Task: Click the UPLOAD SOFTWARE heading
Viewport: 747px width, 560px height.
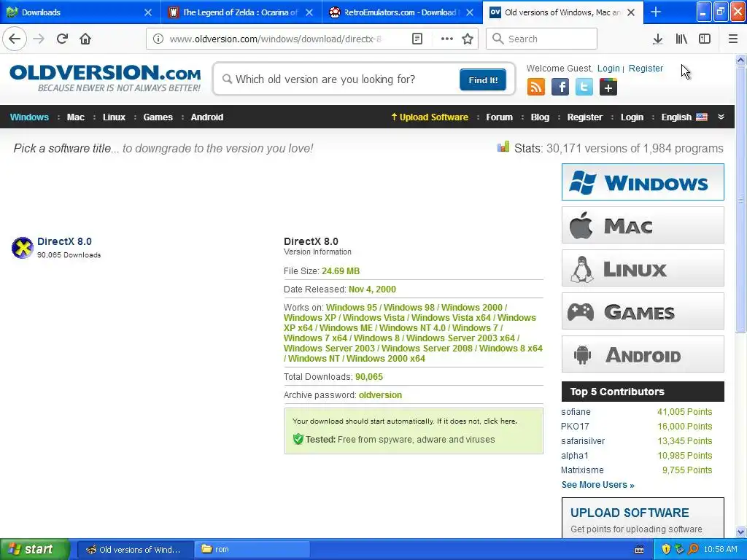Action: tap(630, 513)
